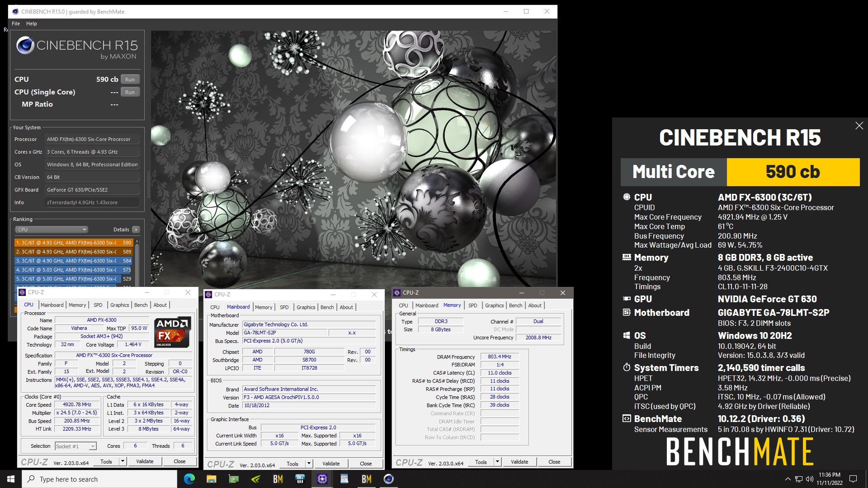Click the AMD FX Unlocked logo
Viewport: 868px width, 488px height.
[x=173, y=333]
